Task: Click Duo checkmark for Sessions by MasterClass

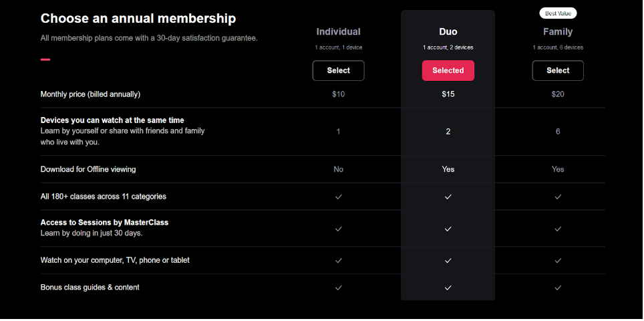Action: pos(448,229)
